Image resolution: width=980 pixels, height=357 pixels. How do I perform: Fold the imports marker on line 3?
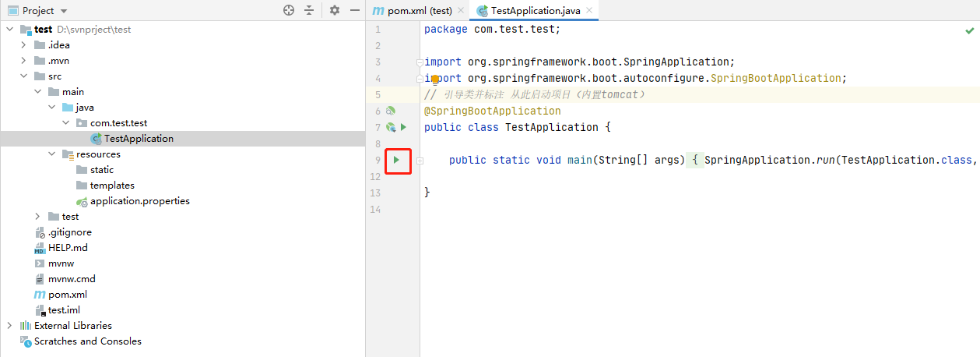[x=420, y=62]
